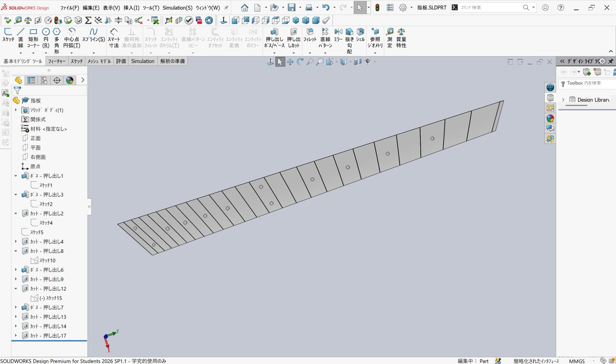Image resolution: width=616 pixels, height=364 pixels.
Task: Click the フィレット (Fillet) tool
Action: pos(310,35)
